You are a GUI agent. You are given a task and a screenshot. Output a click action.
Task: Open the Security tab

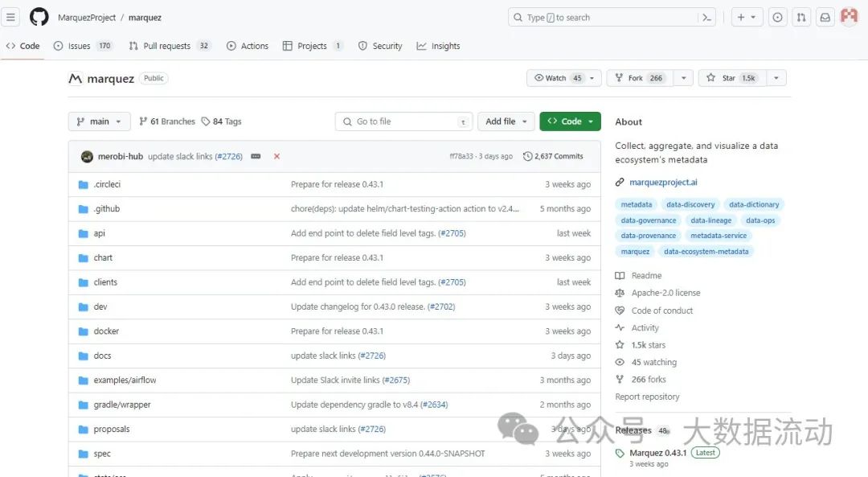tap(380, 46)
